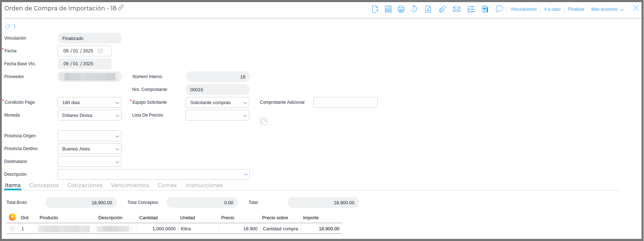Open the checklist icon in toolbar
The height and width of the screenshot is (241, 644).
[471, 9]
